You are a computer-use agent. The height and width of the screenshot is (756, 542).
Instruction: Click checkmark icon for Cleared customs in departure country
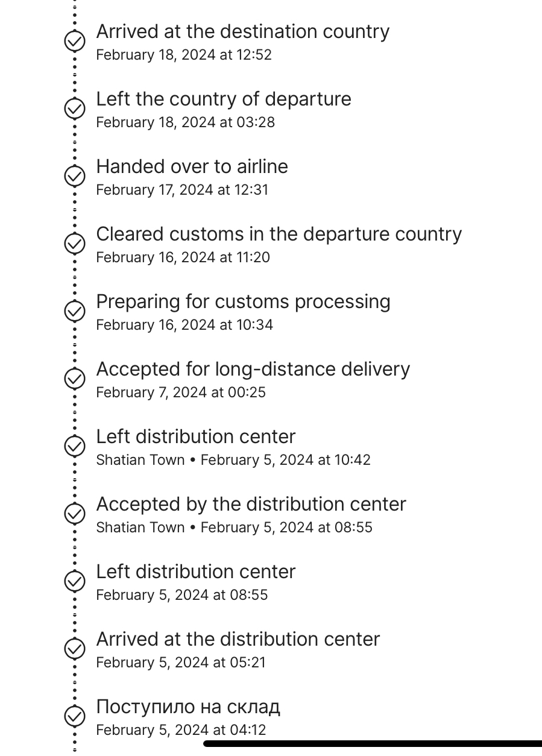pos(75,244)
